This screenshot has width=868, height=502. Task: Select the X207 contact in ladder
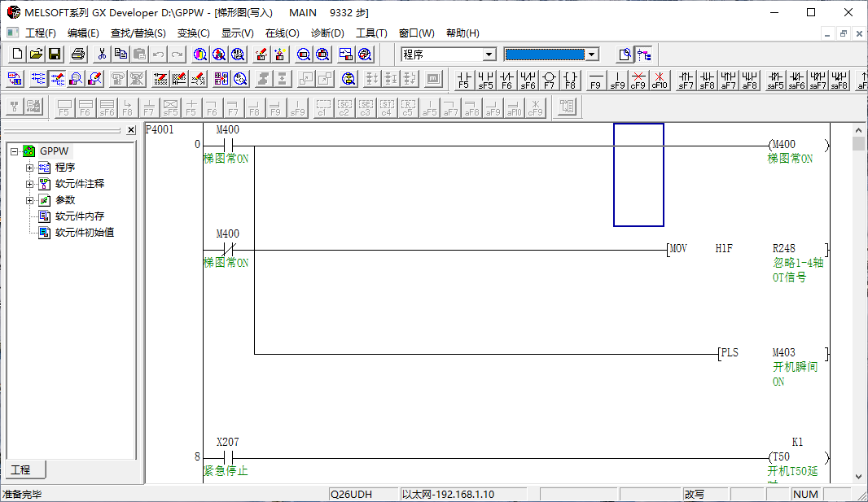(227, 457)
